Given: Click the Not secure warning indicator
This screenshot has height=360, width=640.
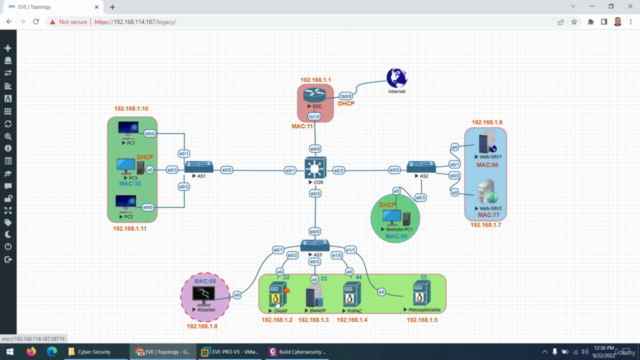Looking at the screenshot, I should [x=68, y=22].
